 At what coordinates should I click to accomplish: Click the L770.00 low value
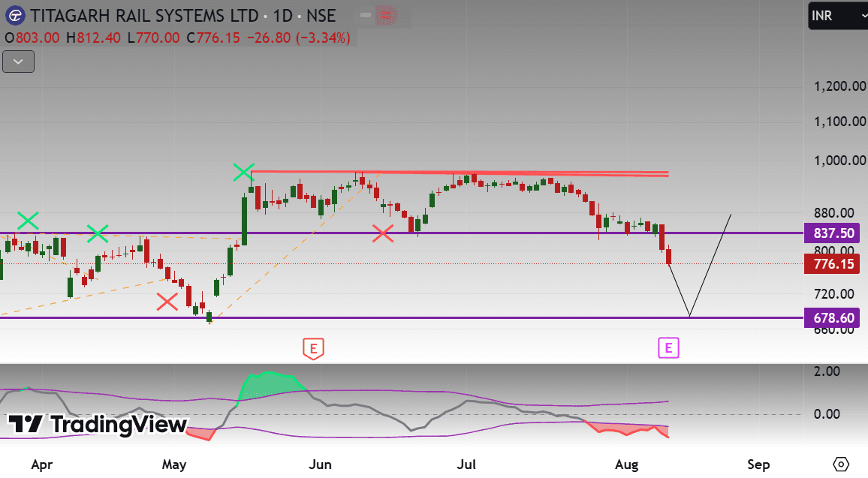(153, 38)
